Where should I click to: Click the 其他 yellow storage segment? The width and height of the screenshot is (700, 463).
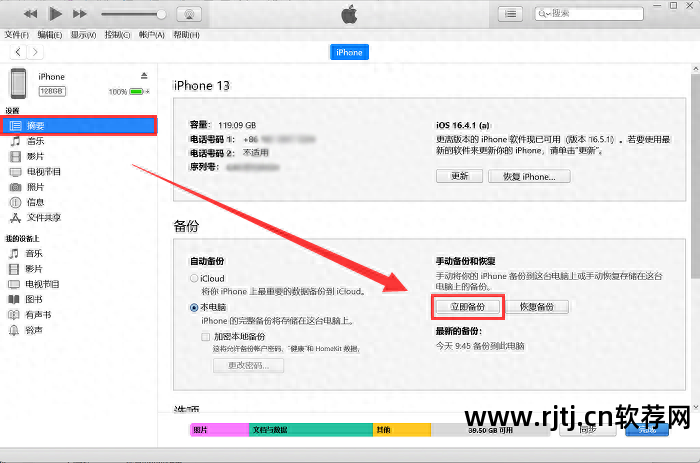(x=402, y=430)
